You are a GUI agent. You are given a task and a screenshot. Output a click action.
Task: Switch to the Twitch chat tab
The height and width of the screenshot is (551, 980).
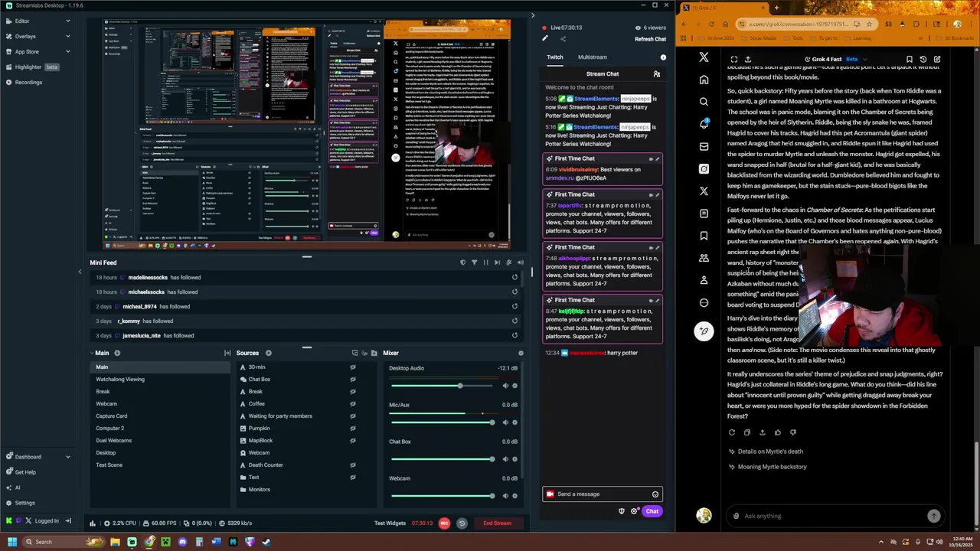(x=555, y=57)
